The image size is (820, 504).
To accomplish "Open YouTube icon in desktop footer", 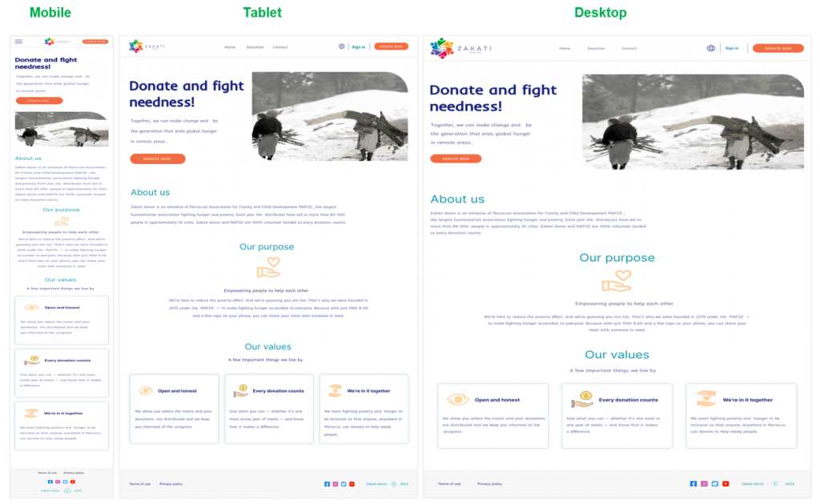I will [726, 484].
